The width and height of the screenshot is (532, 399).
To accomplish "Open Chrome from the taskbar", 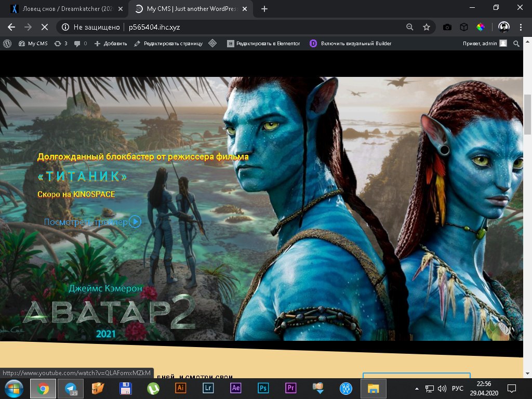I will 43,389.
